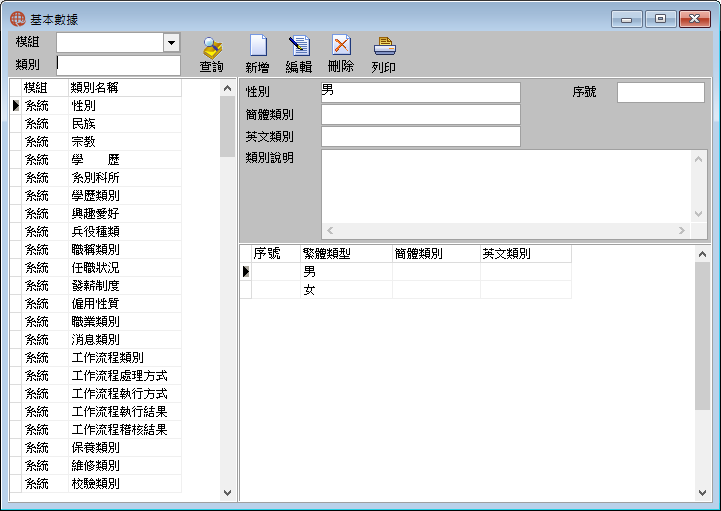Select the 學歷類別 row
Image resolution: width=721 pixels, height=511 pixels.
pyautogui.click(x=96, y=195)
